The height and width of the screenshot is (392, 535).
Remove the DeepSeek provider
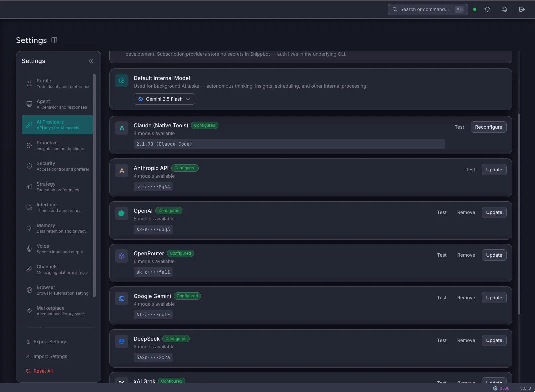[466, 340]
